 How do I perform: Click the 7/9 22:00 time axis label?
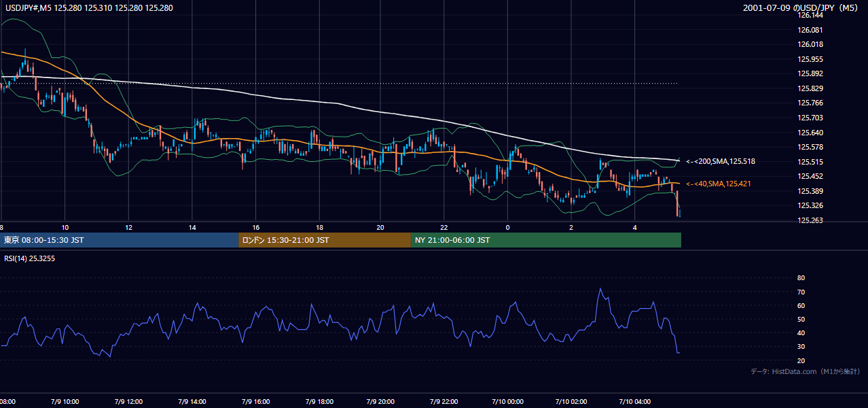pyautogui.click(x=444, y=402)
